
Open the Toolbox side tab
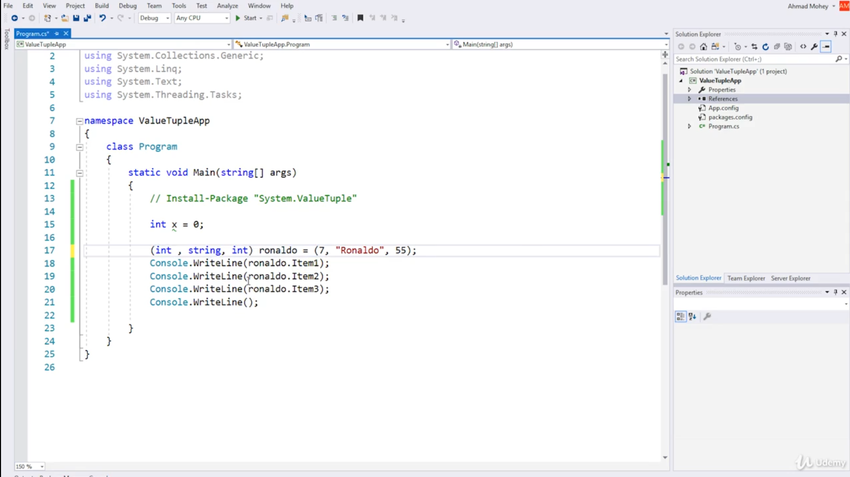pos(7,40)
